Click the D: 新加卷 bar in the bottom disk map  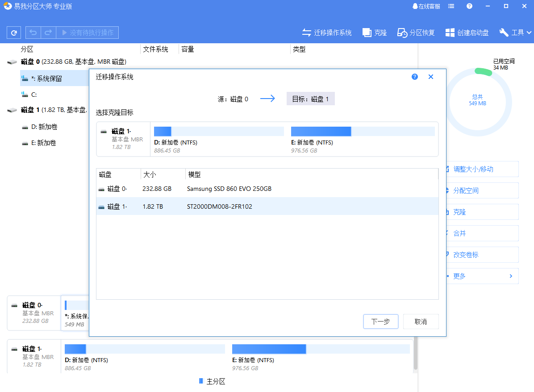coord(145,349)
